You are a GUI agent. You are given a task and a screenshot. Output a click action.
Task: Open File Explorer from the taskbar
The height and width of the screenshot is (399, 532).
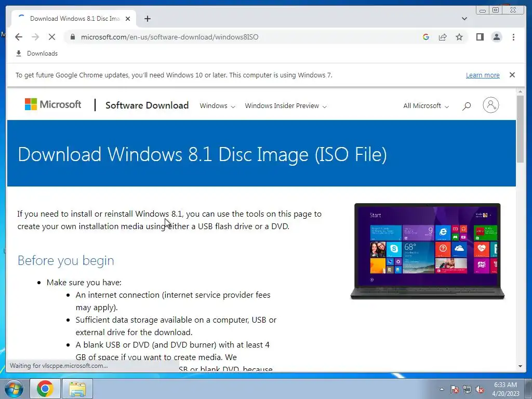[x=77, y=389]
